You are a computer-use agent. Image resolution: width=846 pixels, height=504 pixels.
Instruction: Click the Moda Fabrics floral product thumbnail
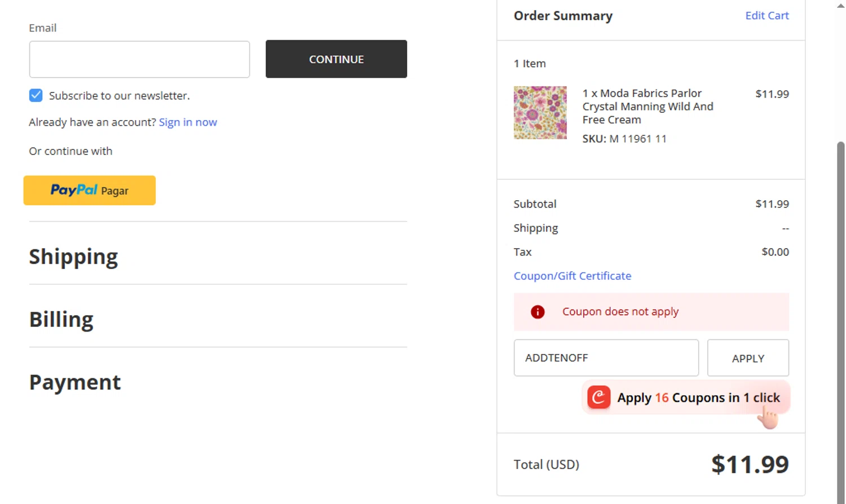click(540, 113)
